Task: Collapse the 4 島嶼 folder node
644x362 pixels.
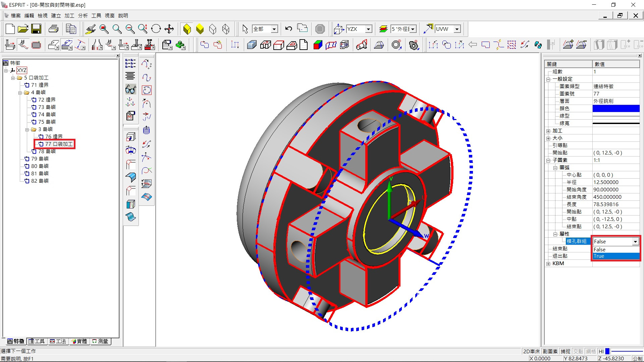Action: (x=20, y=93)
